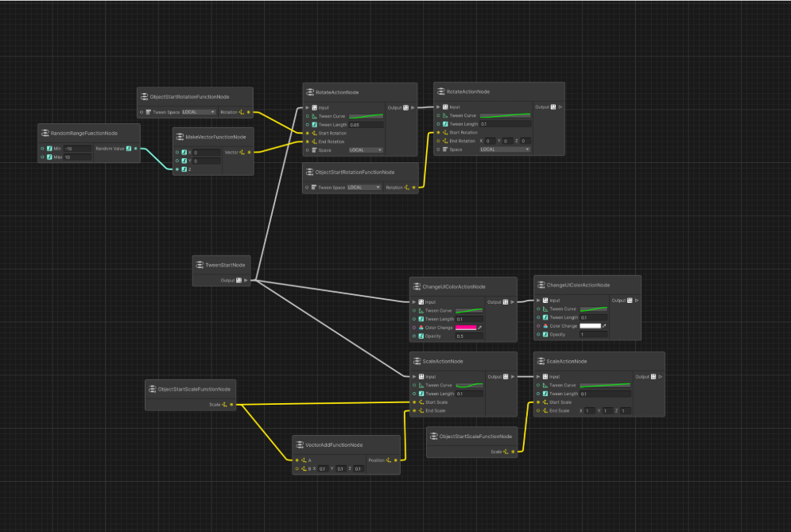Click the TweenStartNode header icon
Viewport: 791px width, 532px height.
click(200, 265)
